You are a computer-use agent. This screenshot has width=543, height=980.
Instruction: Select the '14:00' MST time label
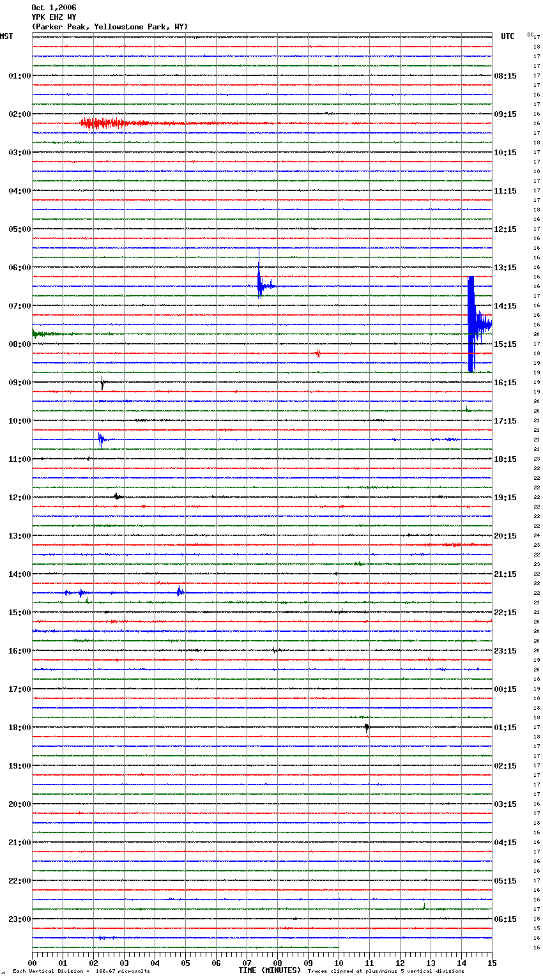click(20, 574)
